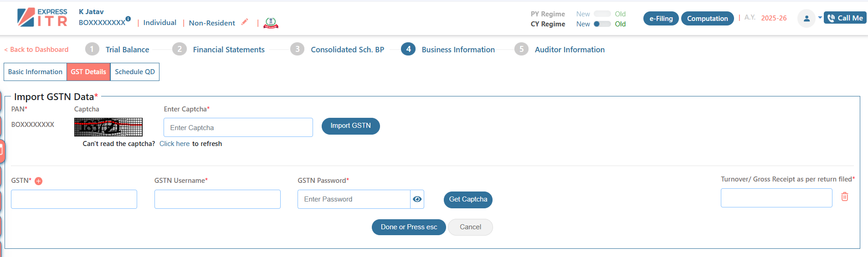The width and height of the screenshot is (868, 257).
Task: Click the Call Me phone button
Action: 845,18
